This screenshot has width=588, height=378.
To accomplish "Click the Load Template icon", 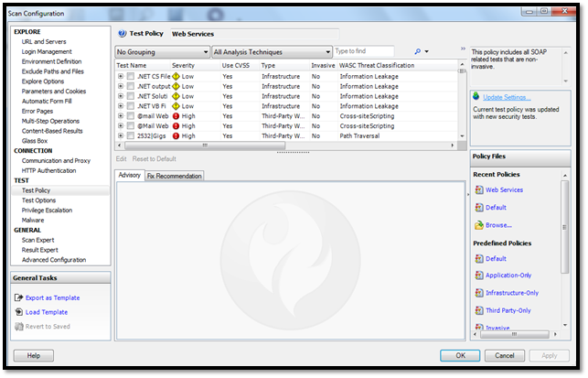I will click(x=18, y=312).
